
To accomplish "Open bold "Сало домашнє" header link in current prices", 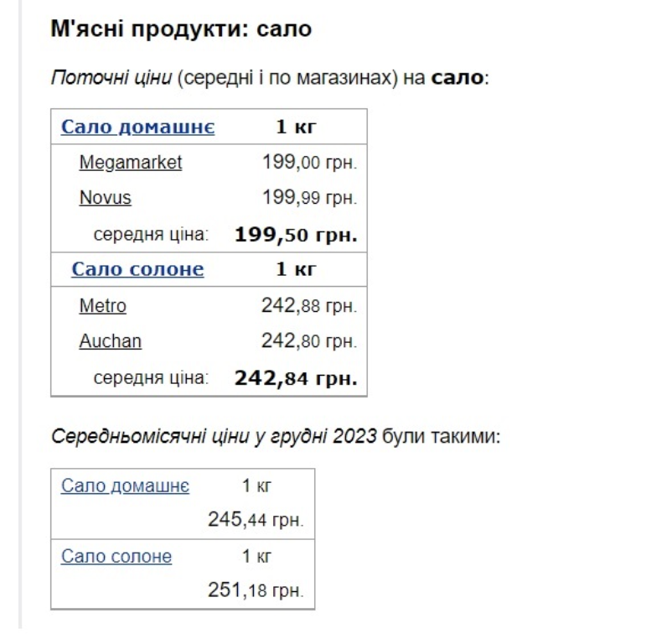I will coord(138,127).
